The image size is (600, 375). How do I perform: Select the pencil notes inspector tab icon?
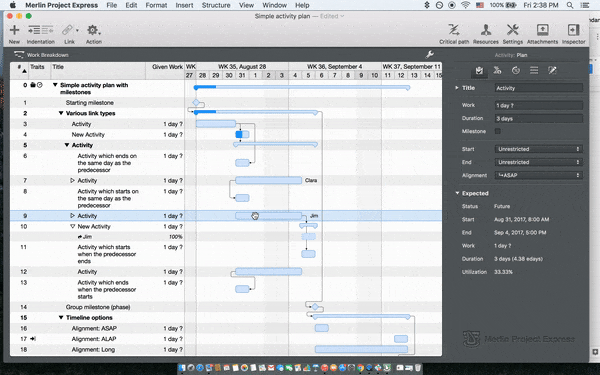pyautogui.click(x=552, y=70)
